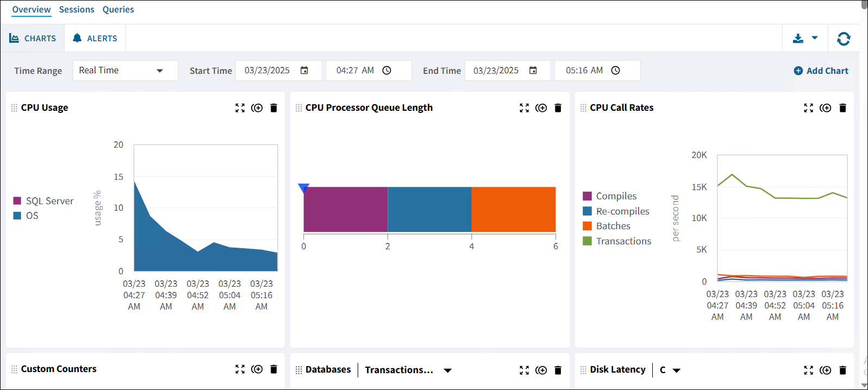Image resolution: width=868 pixels, height=390 pixels.
Task: Delete the Custom Counters chart
Action: 274,369
